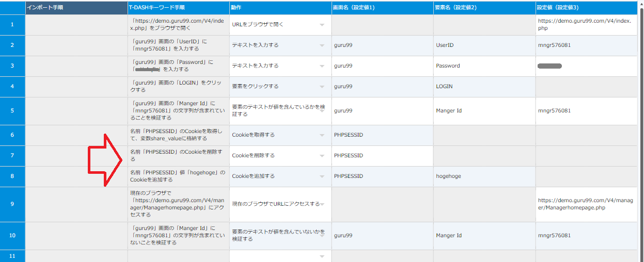The image size is (644, 262).
Task: Click the 画面名（設定値1） column header
Action: (x=383, y=8)
